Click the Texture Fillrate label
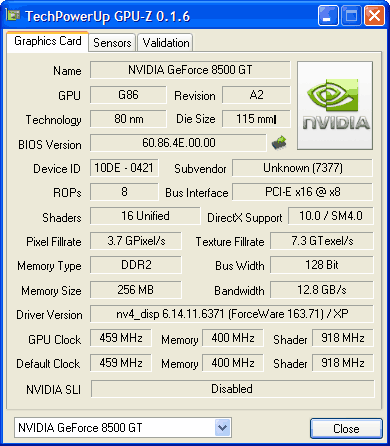This screenshot has height=446, width=390. click(230, 242)
